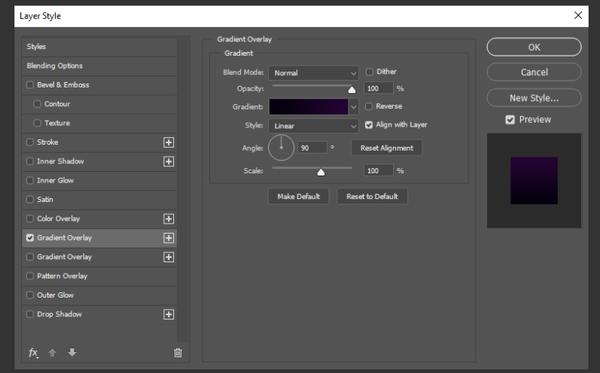Open the Blend Mode dropdown
This screenshot has height=373, width=600.
click(x=313, y=73)
